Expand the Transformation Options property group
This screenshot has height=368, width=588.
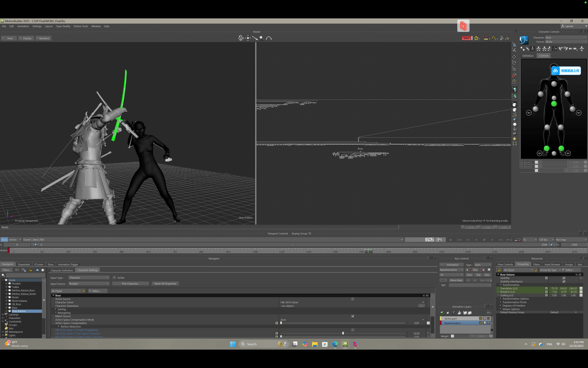[501, 299]
